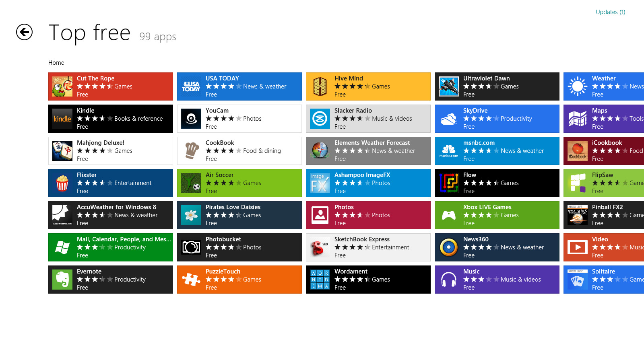This screenshot has width=644, height=362.
Task: Click the 'Slacker Radio' title text
Action: point(353,111)
